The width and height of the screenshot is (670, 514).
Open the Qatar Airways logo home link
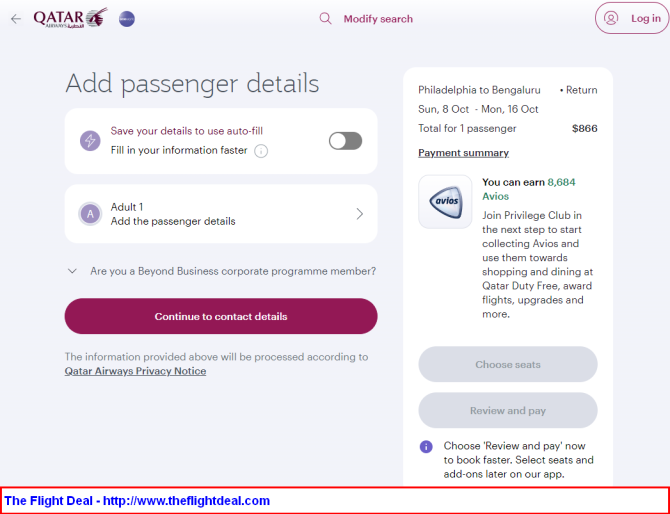71,18
